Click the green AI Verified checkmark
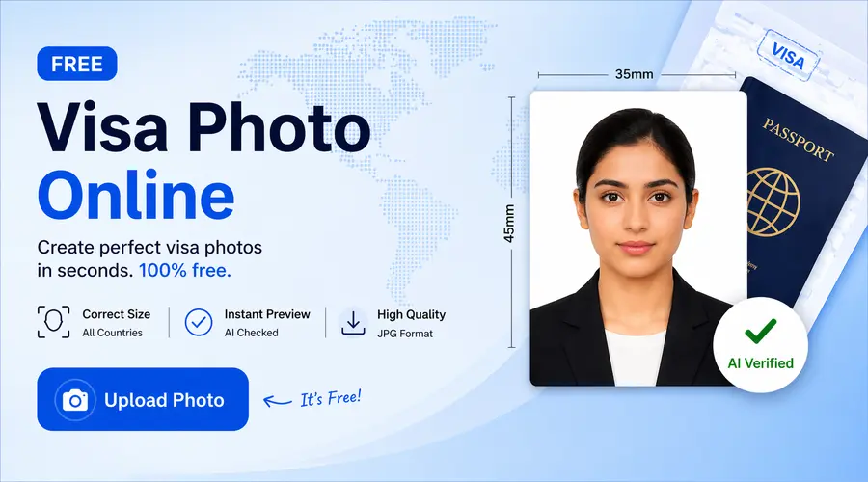The width and height of the screenshot is (868, 482). point(761,331)
